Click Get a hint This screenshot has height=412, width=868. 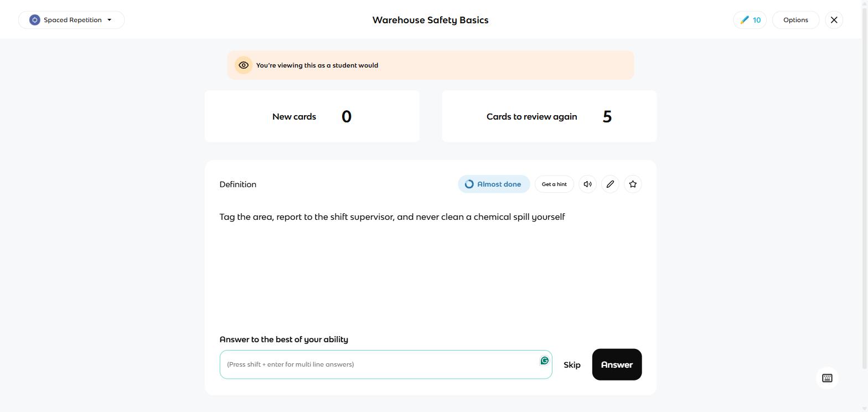pos(554,184)
